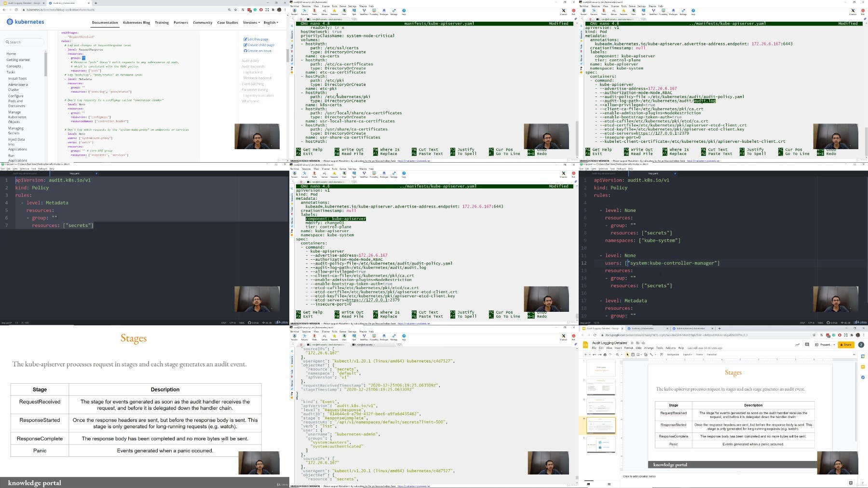The width and height of the screenshot is (868, 488).
Task: Click the print icon in Slides toolbar
Action: (605, 354)
